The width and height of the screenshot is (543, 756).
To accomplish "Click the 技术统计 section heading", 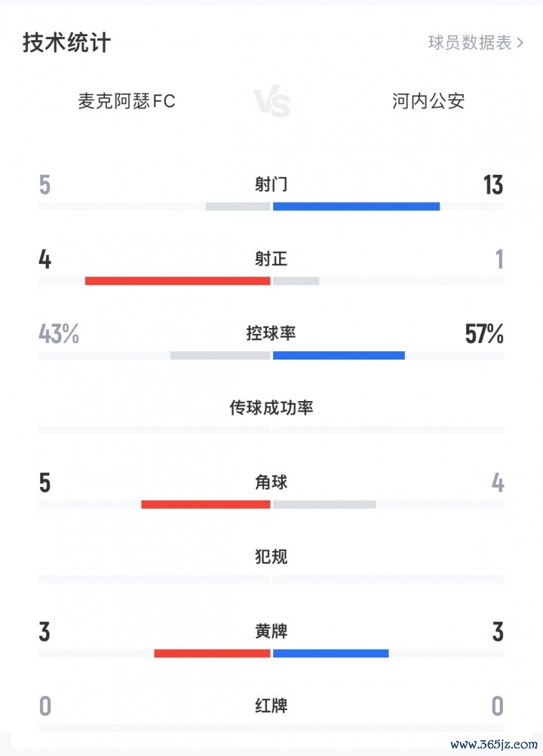I will (66, 42).
